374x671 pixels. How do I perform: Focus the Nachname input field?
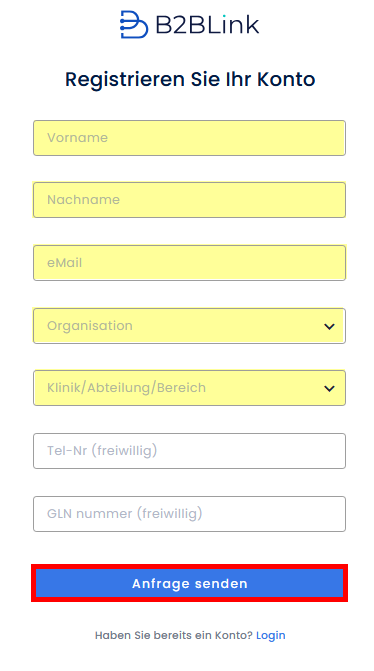(189, 200)
